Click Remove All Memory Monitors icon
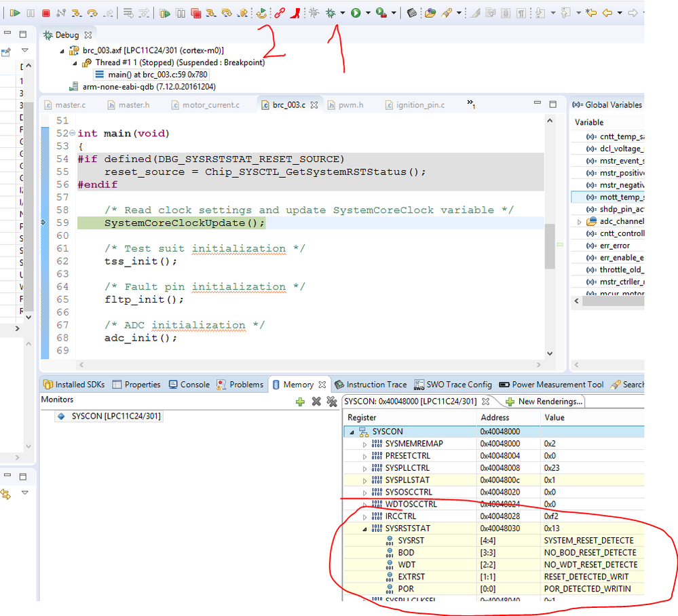The width and height of the screenshot is (678, 616). tap(332, 402)
